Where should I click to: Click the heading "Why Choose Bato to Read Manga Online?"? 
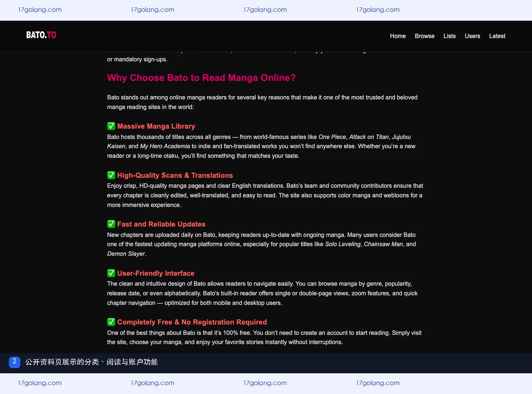point(201,78)
